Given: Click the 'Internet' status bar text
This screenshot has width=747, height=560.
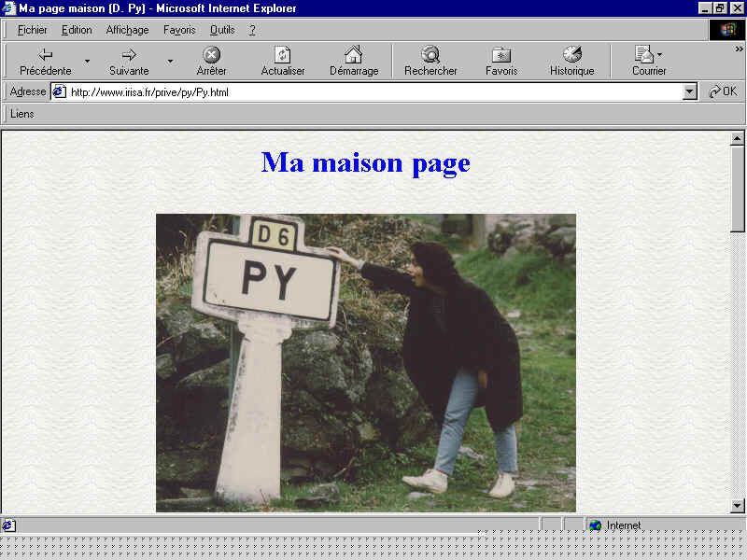Looking at the screenshot, I should pos(623,525).
